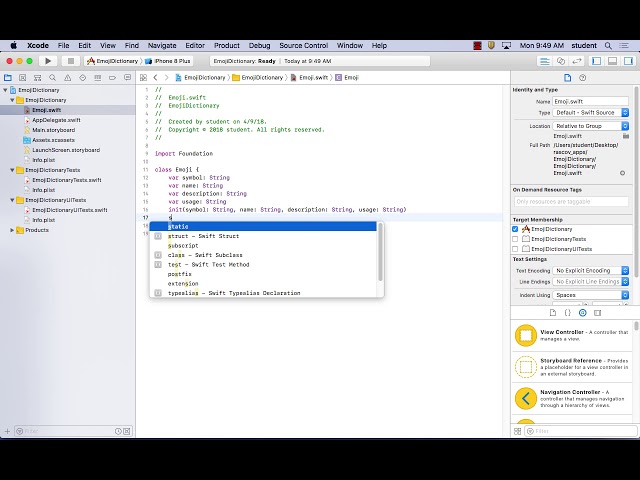Viewport: 640px width, 480px height.
Task: Open the Test navigator
Action: pos(83,78)
